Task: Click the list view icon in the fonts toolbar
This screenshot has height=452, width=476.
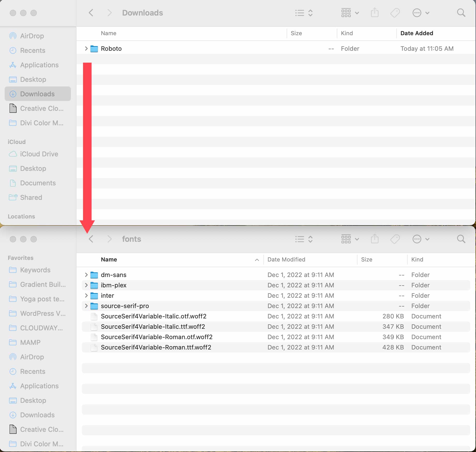Action: [299, 239]
